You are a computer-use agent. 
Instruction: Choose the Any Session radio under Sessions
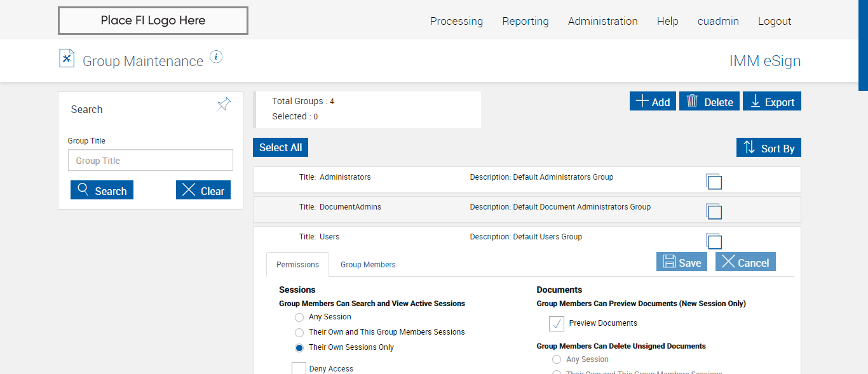tap(299, 317)
